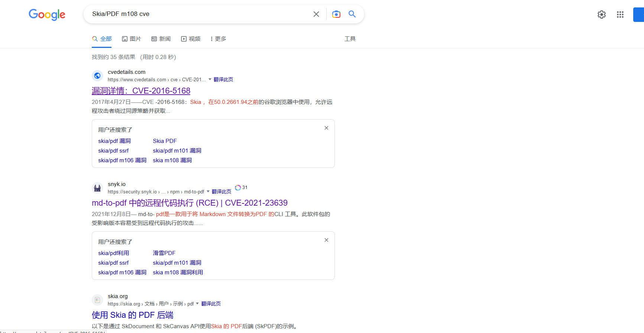Expand dropdown arrow for snyk.io result
The width and height of the screenshot is (644, 333).
[208, 192]
